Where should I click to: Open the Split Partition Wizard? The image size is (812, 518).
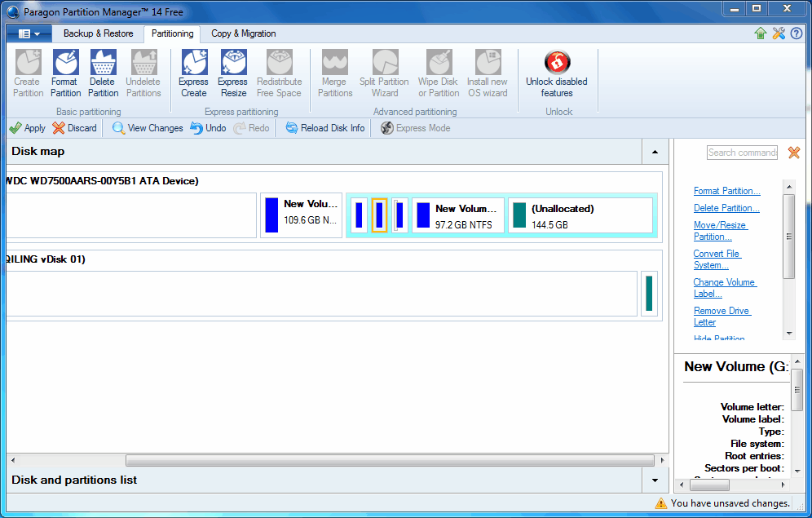[384, 73]
